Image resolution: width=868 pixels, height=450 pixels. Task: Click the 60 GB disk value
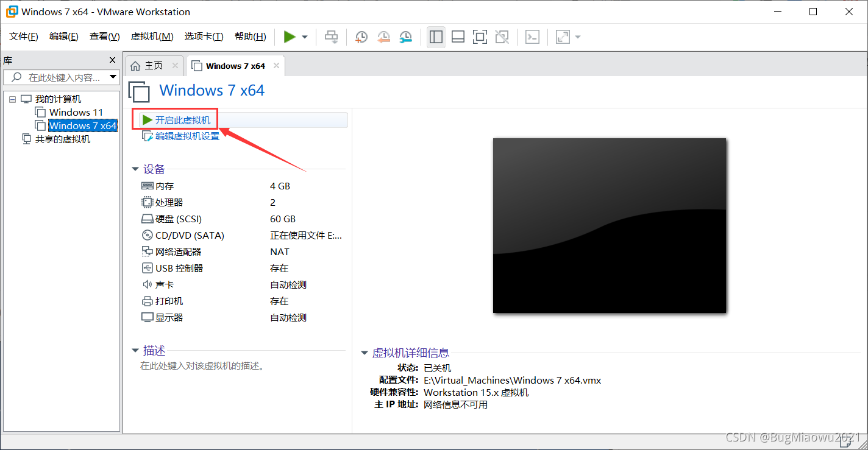click(x=283, y=219)
